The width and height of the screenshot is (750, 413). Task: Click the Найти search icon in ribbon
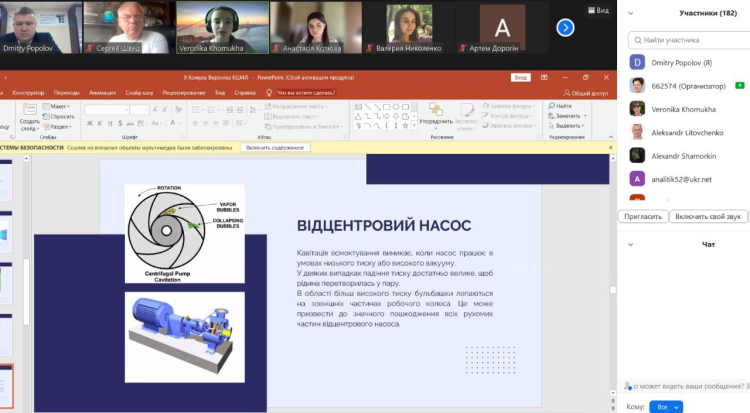(563, 106)
